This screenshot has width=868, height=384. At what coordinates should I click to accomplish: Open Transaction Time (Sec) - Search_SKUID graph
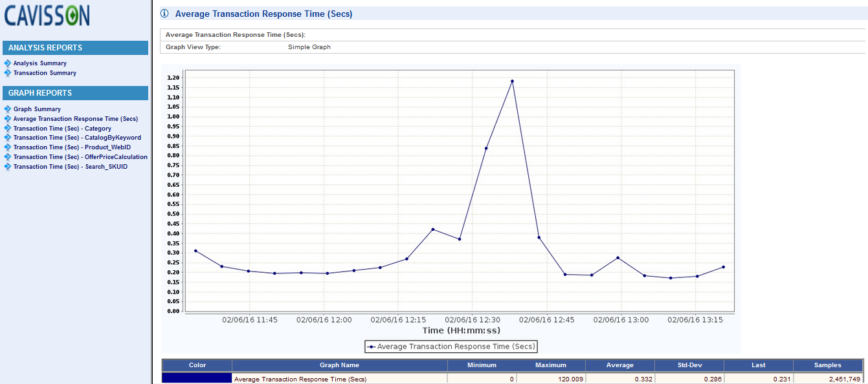(x=71, y=167)
